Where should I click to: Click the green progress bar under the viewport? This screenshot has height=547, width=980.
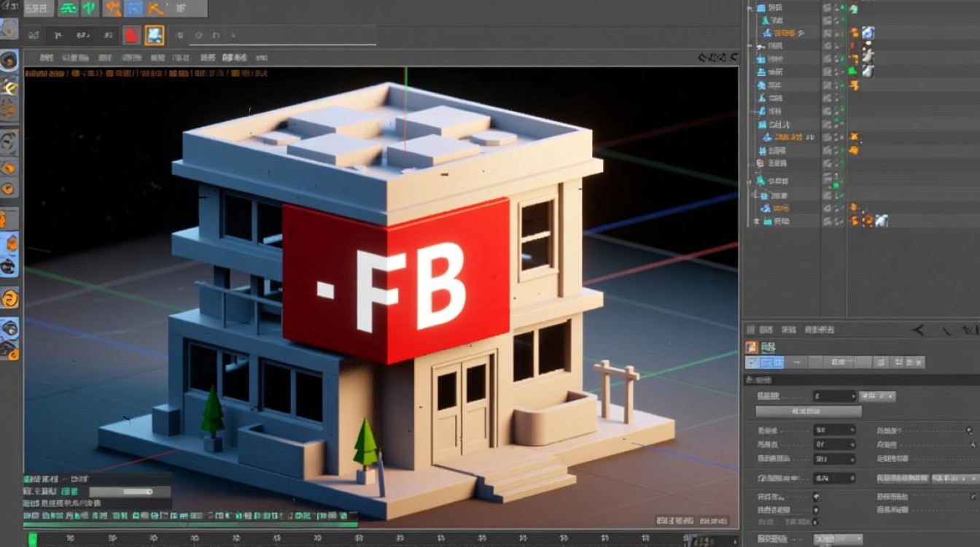tap(190, 524)
